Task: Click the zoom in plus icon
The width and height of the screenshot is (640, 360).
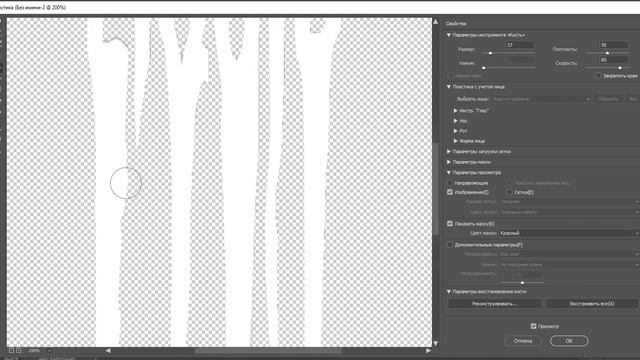Action: (x=18, y=351)
